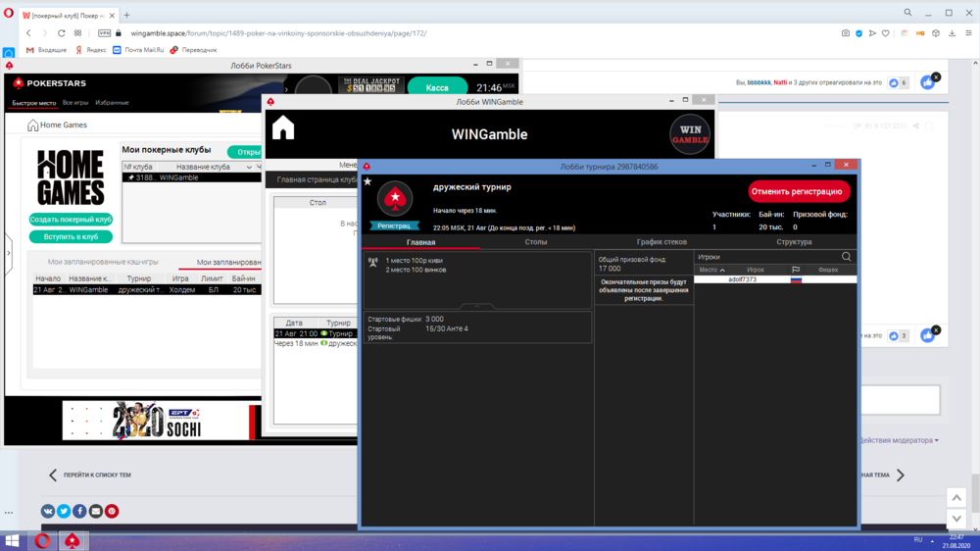Pin the WINGamble club row
The width and height of the screenshot is (980, 551).
[x=131, y=177]
